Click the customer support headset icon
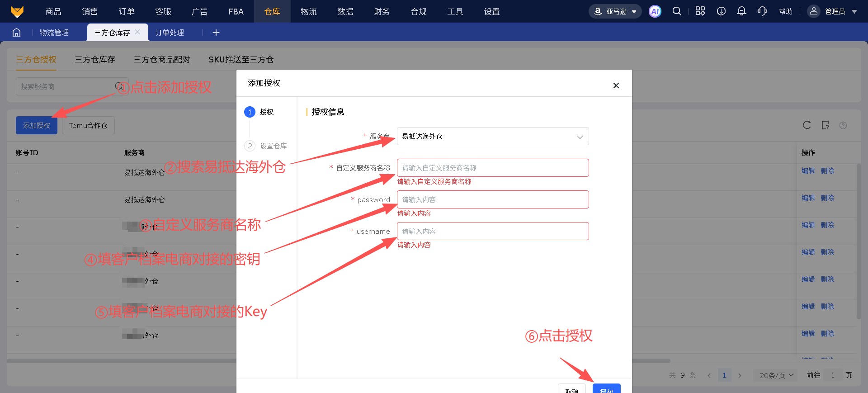Viewport: 868px width, 393px height. point(762,11)
